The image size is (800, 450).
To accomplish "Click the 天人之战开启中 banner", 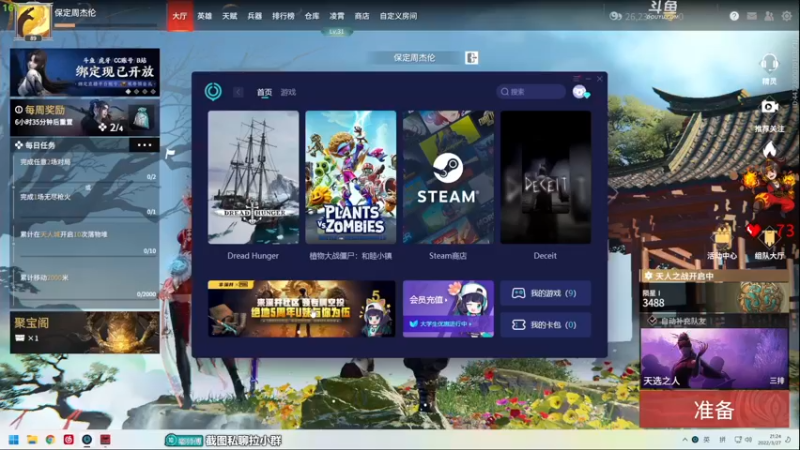I will 714,276.
